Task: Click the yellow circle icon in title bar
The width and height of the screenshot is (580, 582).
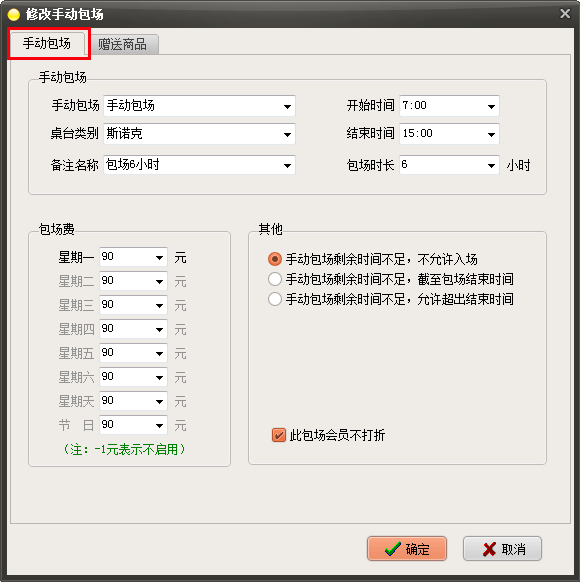Action: [13, 14]
